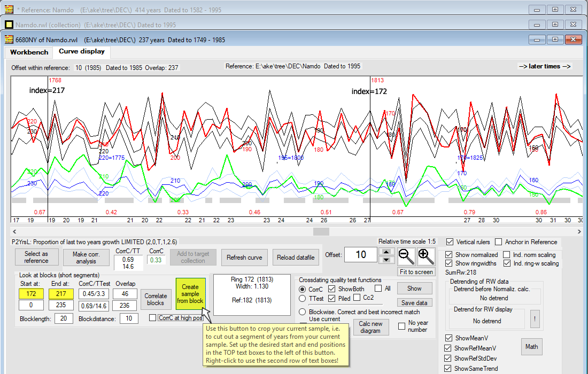Click the chart scrollbar right arrow

[x=579, y=231]
